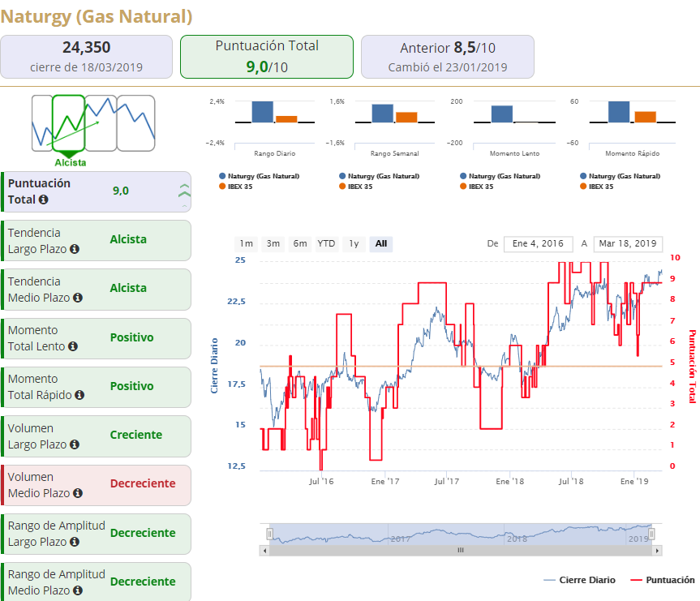Viewport: 700px width, 601px height.
Task: Click the Puntuación Total 9,0/10 card
Action: pyautogui.click(x=267, y=57)
